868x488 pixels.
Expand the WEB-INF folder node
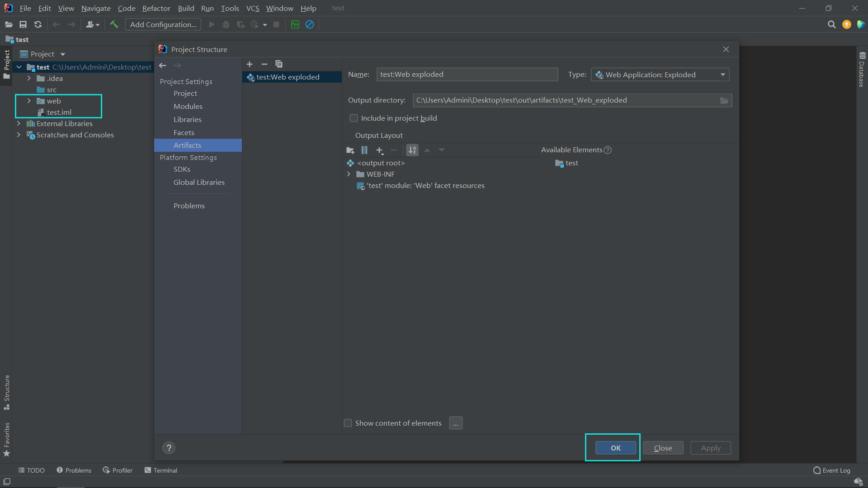(349, 174)
